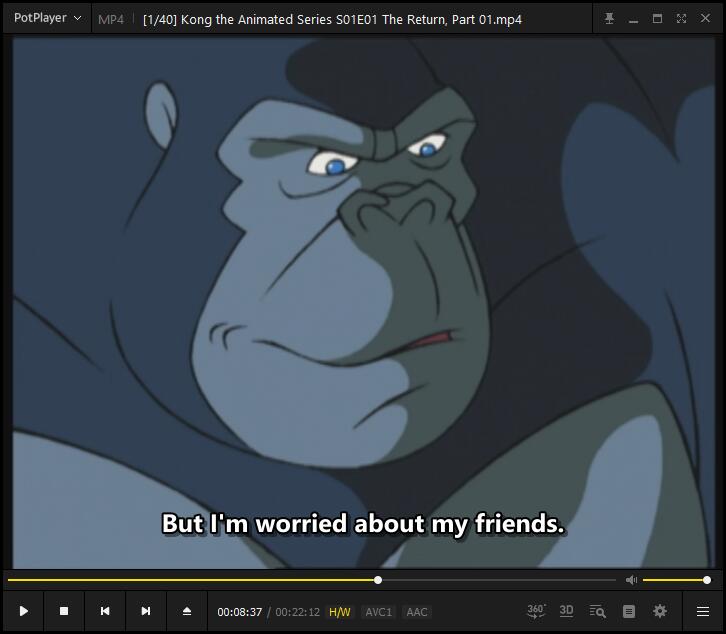This screenshot has height=634, width=726.
Task: Toggle 360 degree video mode
Action: [536, 611]
